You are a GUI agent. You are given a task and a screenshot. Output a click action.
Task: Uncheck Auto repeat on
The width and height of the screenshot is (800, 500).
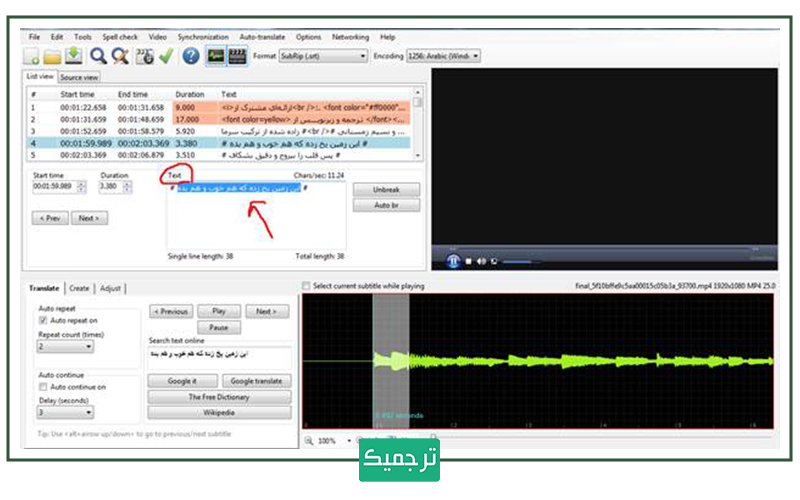[43, 320]
